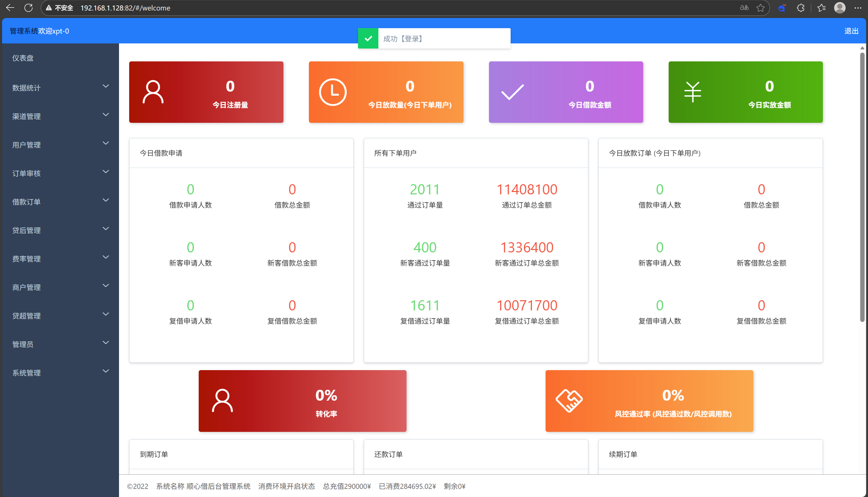Click the user icon on 转化率 card
The width and height of the screenshot is (868, 497).
pyautogui.click(x=222, y=401)
